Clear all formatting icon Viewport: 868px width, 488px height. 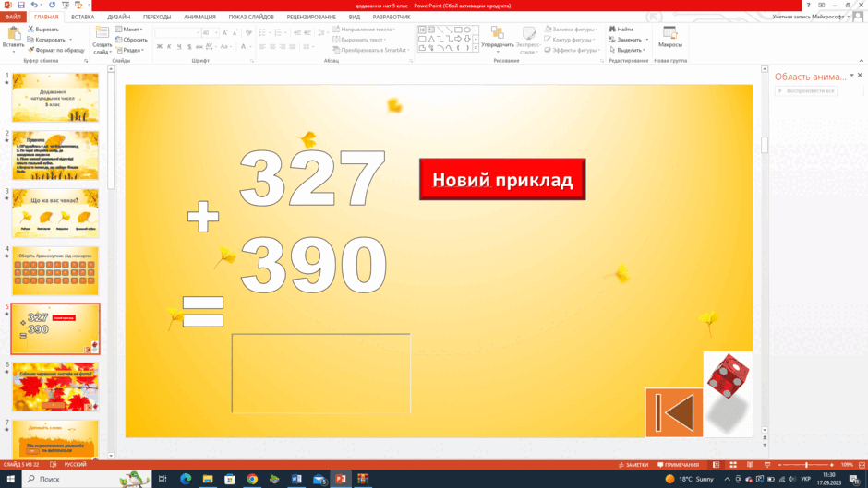coord(248,32)
